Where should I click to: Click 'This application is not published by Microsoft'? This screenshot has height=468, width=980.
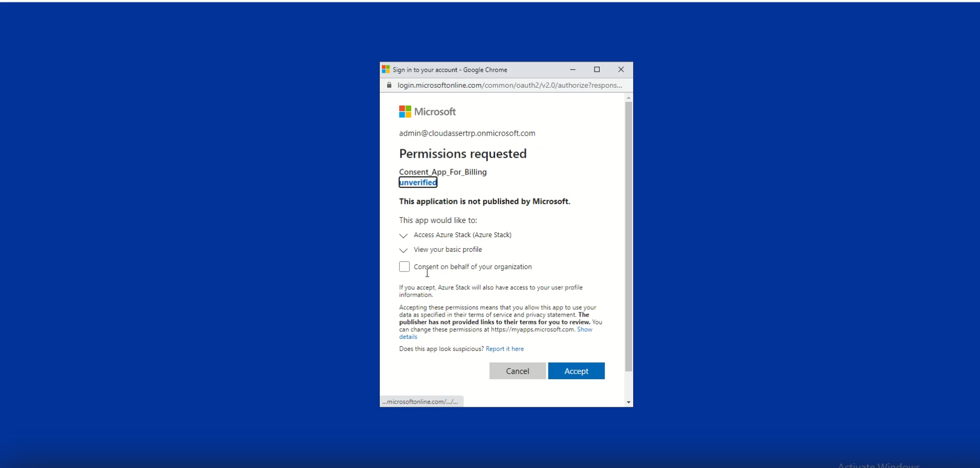pyautogui.click(x=485, y=202)
